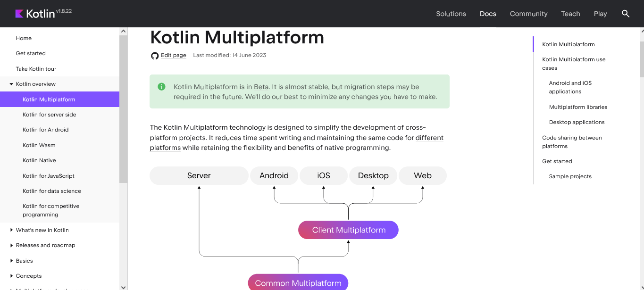644x290 pixels.
Task: Collapse the Kotlin overview section arrow
Action: click(x=11, y=84)
